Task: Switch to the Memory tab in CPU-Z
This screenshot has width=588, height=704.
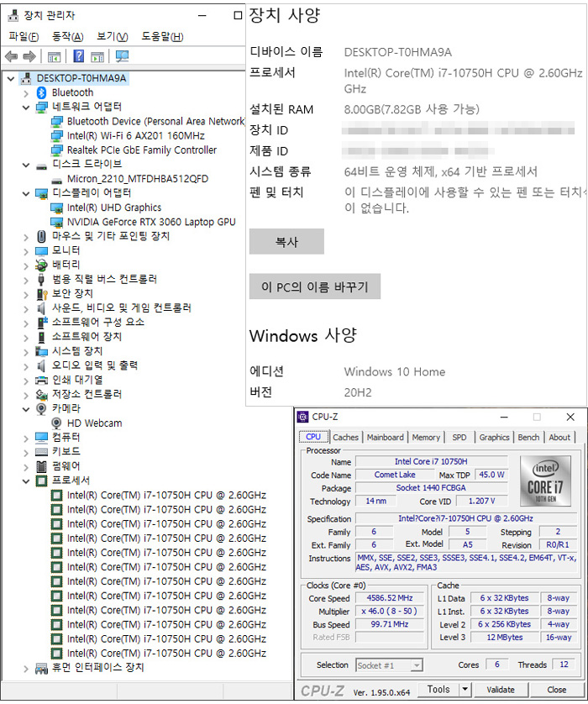Action: pos(426,437)
